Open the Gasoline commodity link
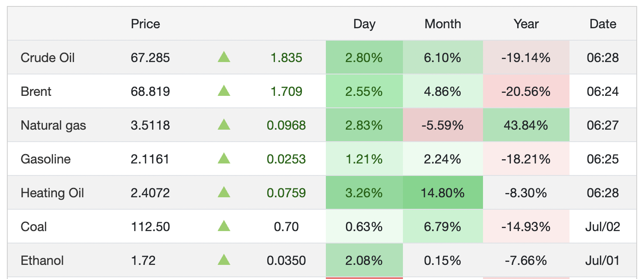 45,159
